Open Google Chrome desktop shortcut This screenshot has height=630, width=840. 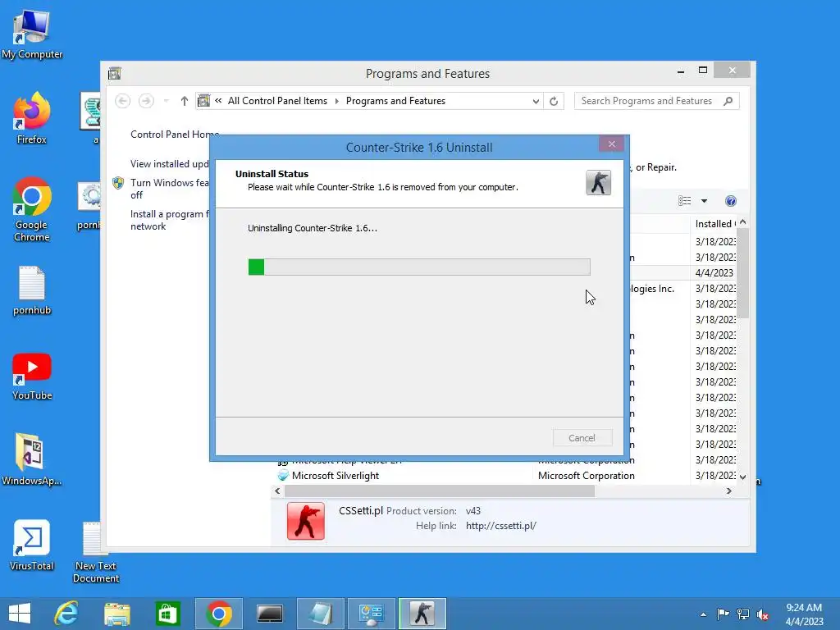pyautogui.click(x=32, y=209)
